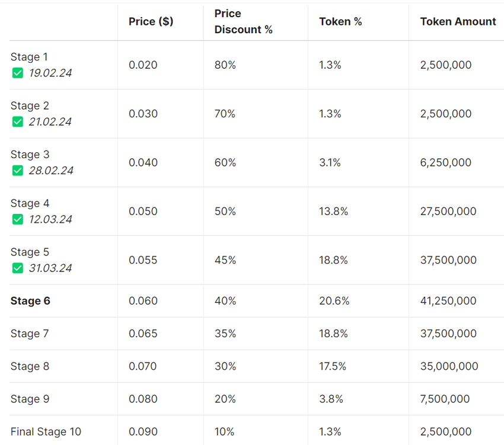Click the checkmark beside date 12.03.24

(x=18, y=219)
